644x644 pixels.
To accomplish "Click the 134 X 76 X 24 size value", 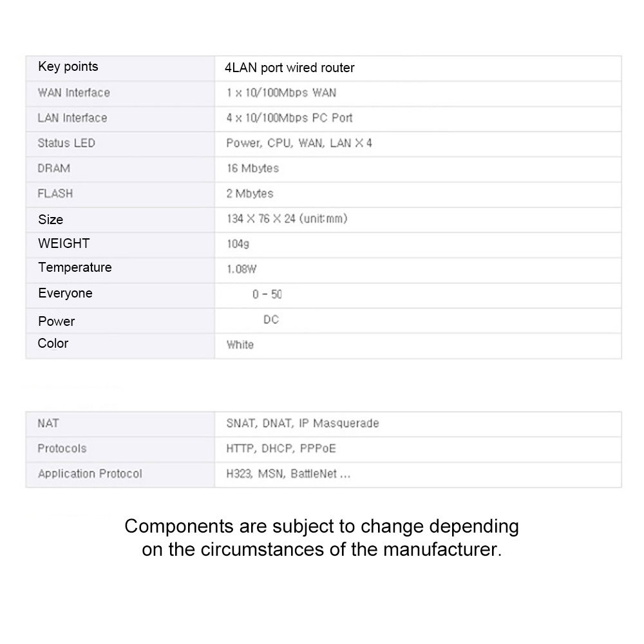I will click(x=287, y=219).
